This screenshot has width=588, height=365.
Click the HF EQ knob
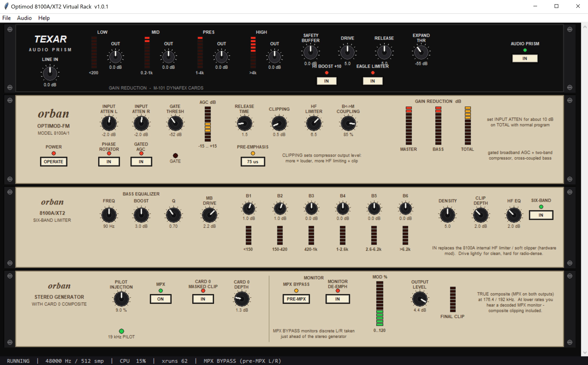coord(514,215)
